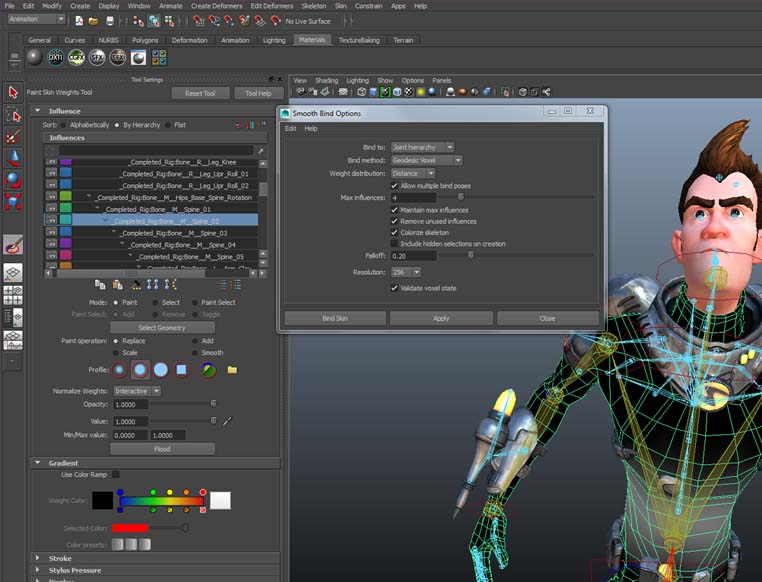
Task: Click the Flood button
Action: pos(162,449)
